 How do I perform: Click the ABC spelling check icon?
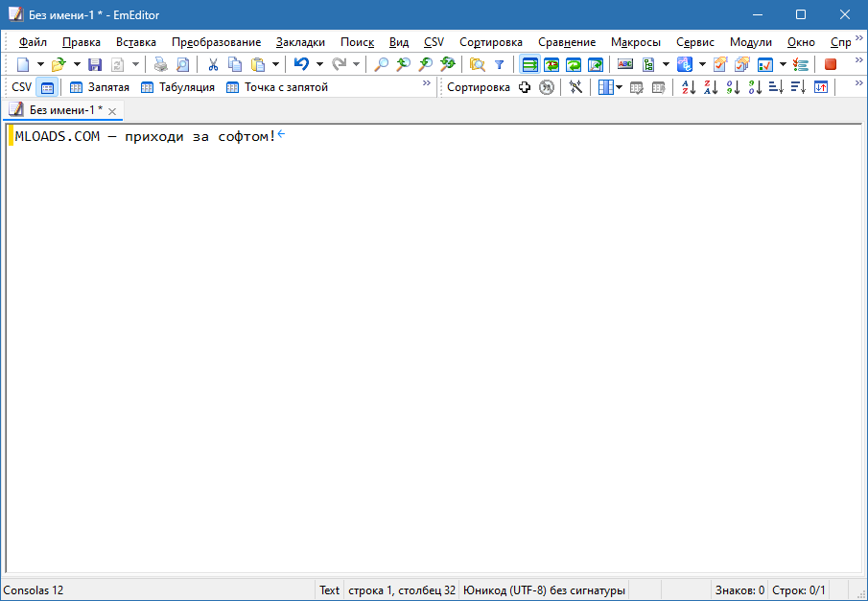[x=625, y=65]
